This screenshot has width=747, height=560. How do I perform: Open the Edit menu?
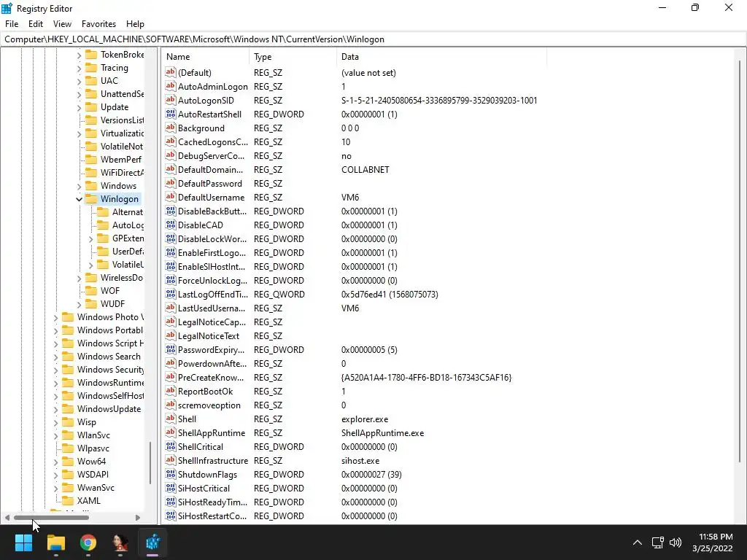[36, 24]
